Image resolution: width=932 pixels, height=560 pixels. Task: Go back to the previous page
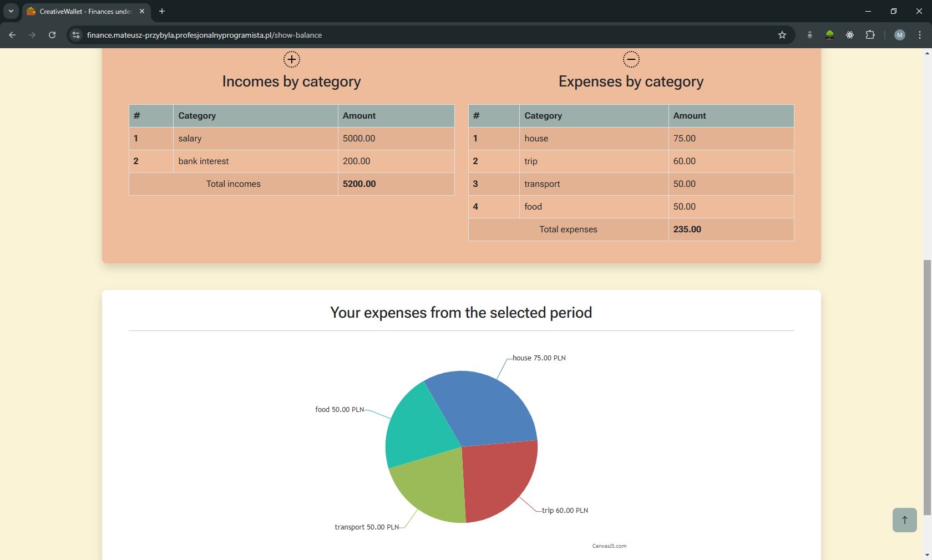tap(12, 35)
